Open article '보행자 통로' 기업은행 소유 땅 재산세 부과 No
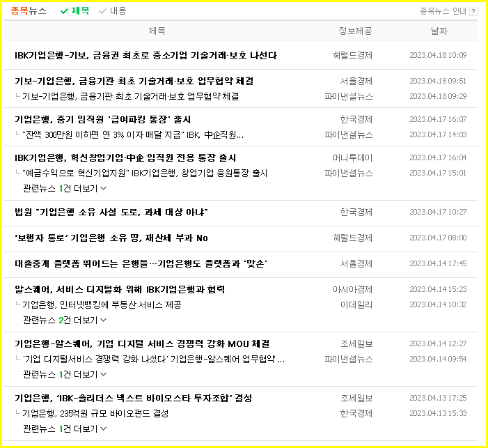This screenshot has width=488, height=448. tap(111, 238)
